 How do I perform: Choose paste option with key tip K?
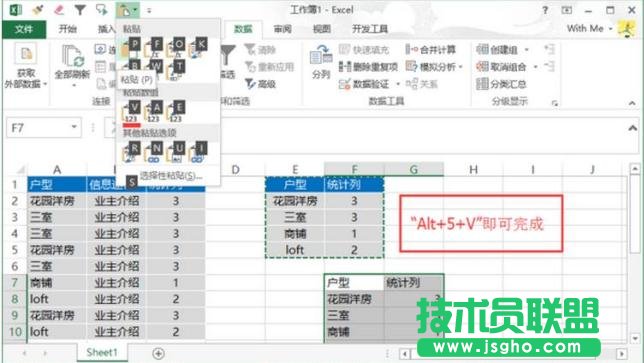[197, 47]
